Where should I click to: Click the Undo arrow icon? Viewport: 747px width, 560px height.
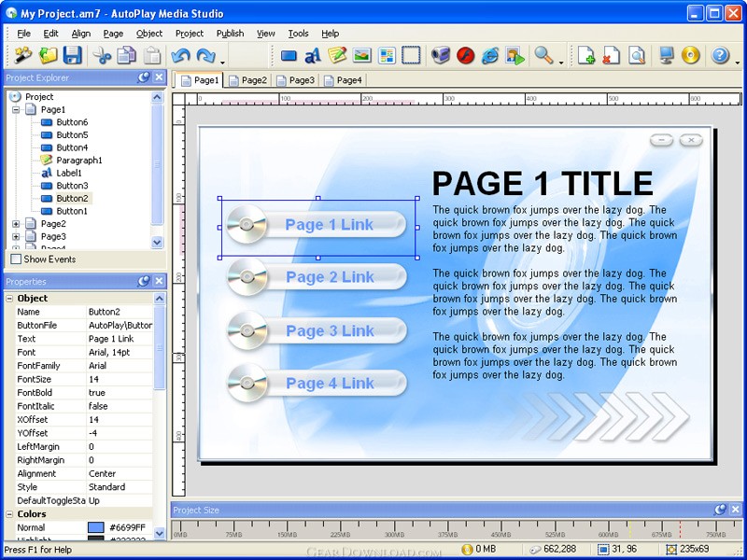coord(181,56)
